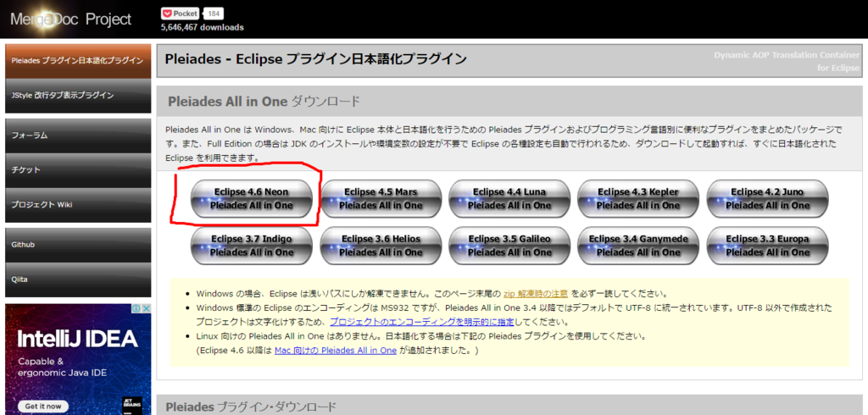Download Eclipse 4.6 Neon Pleiades All in One
Screen dimensions: 868x415
click(251, 199)
